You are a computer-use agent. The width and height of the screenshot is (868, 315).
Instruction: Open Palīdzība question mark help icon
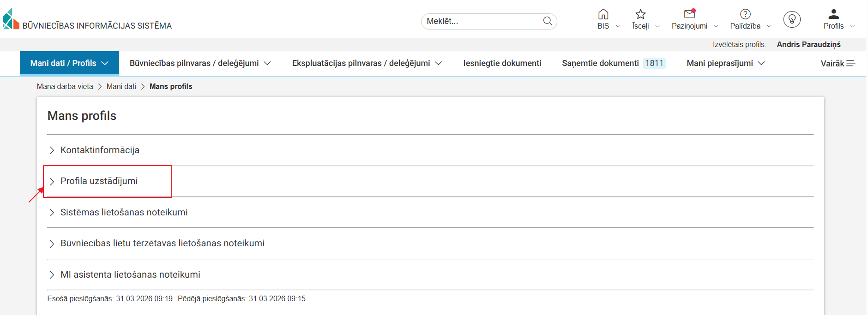pos(745,14)
